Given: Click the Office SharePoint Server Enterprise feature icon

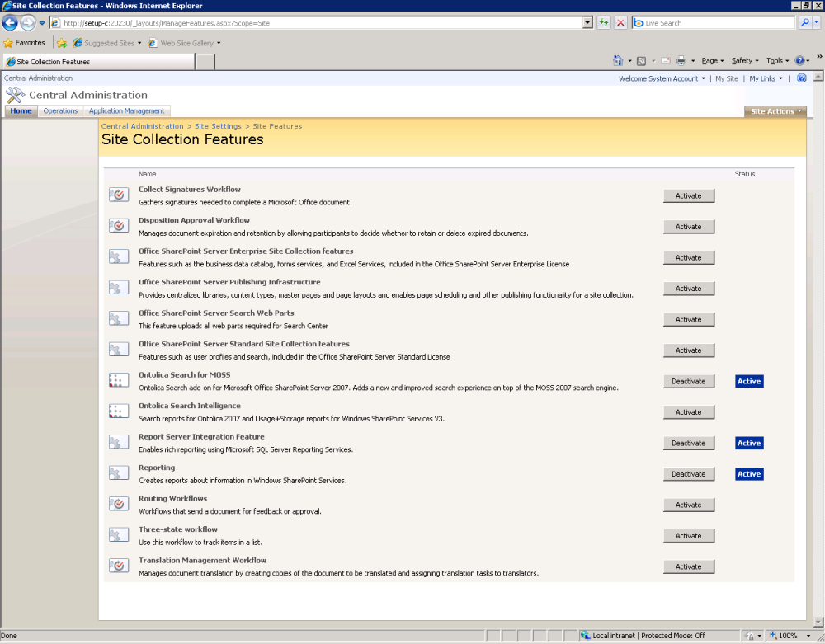Looking at the screenshot, I should [x=119, y=257].
